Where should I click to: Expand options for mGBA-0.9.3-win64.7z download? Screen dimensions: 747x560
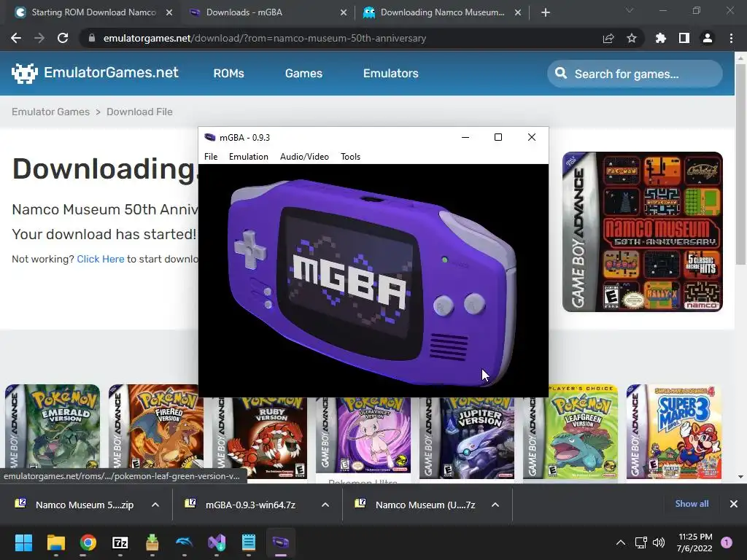(x=325, y=505)
